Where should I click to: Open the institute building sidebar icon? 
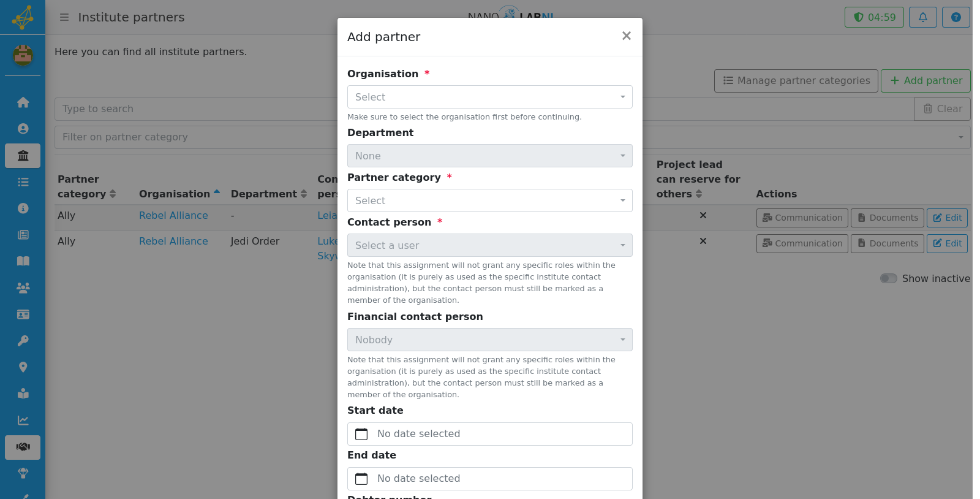point(23,156)
